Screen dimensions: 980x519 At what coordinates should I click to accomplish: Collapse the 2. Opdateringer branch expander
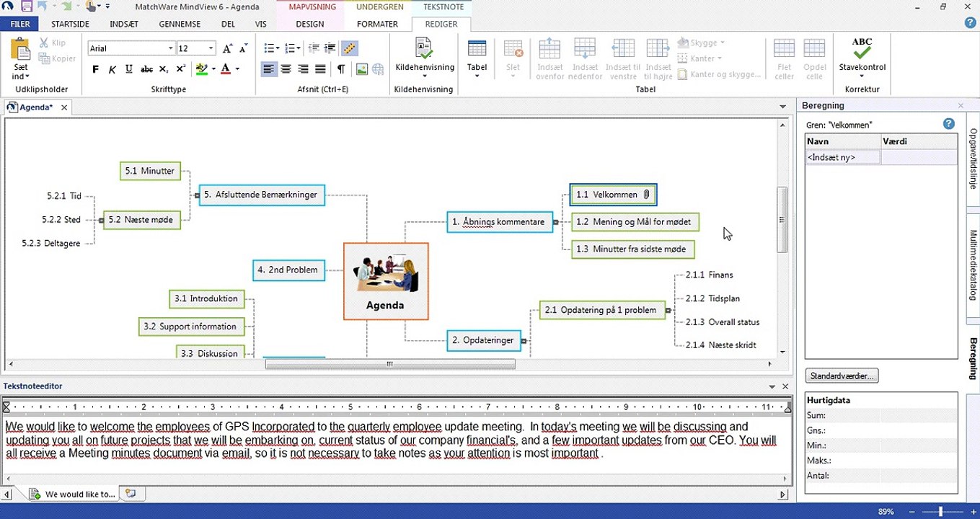coord(524,341)
